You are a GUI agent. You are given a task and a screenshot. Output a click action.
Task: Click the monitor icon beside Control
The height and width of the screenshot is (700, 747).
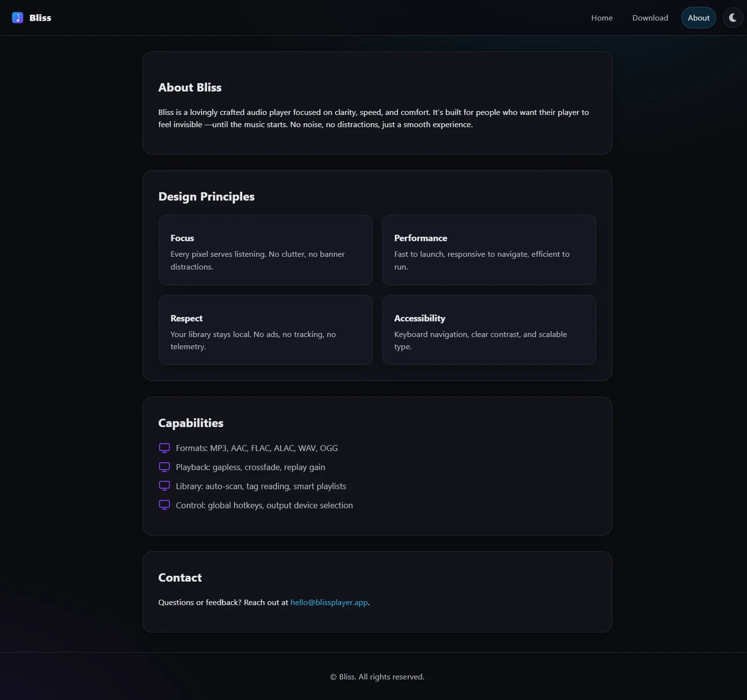click(164, 505)
